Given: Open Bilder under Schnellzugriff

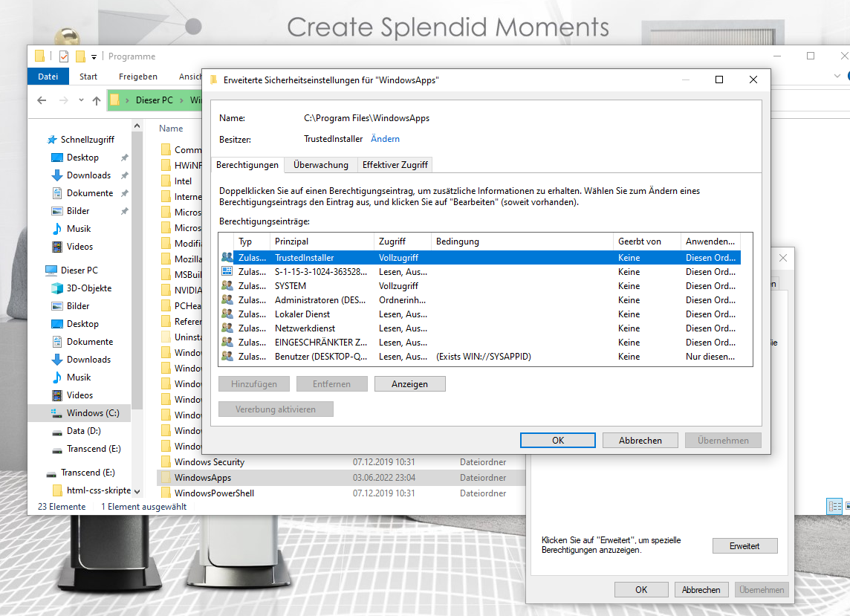Looking at the screenshot, I should (x=78, y=211).
